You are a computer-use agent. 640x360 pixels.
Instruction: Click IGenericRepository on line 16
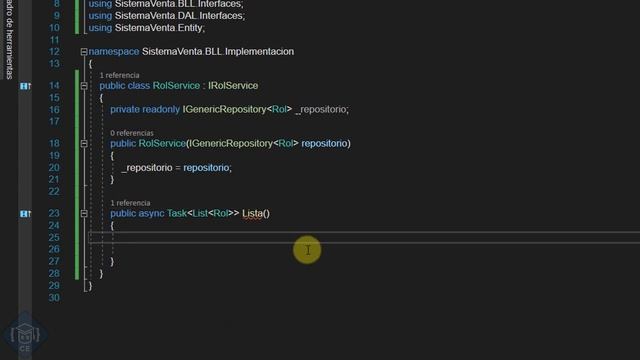pos(224,109)
